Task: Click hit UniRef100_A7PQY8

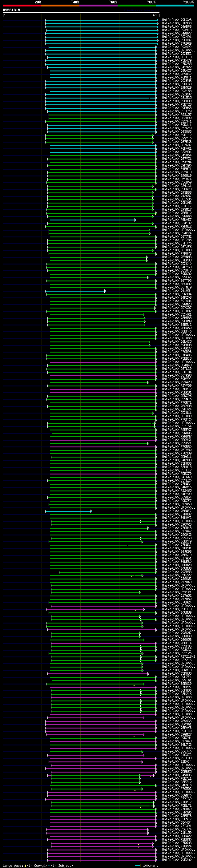Action: pos(177,253)
